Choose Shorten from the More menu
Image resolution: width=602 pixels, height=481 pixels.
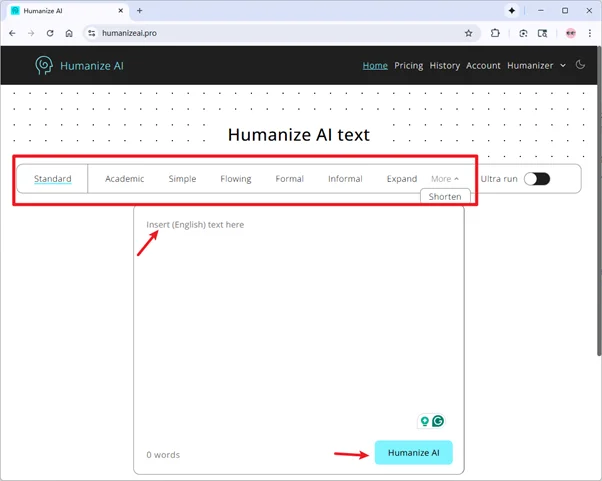click(445, 197)
